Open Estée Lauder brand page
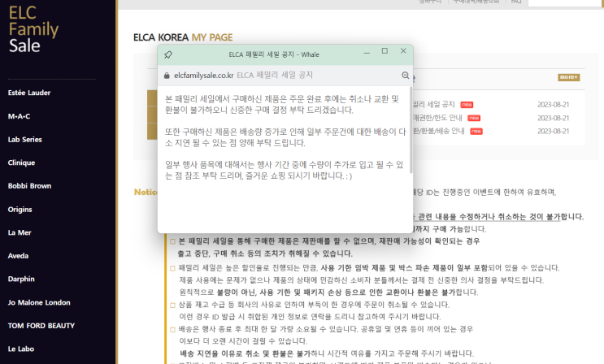 click(29, 93)
